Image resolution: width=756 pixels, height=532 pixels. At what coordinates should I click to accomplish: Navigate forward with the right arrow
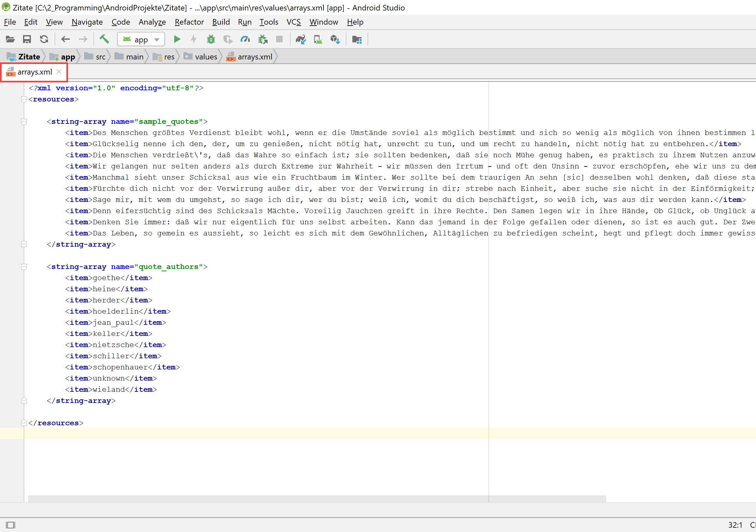point(83,39)
